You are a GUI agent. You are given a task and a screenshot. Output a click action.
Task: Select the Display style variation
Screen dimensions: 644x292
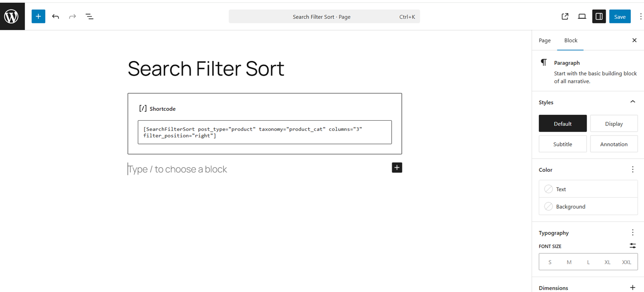point(614,124)
